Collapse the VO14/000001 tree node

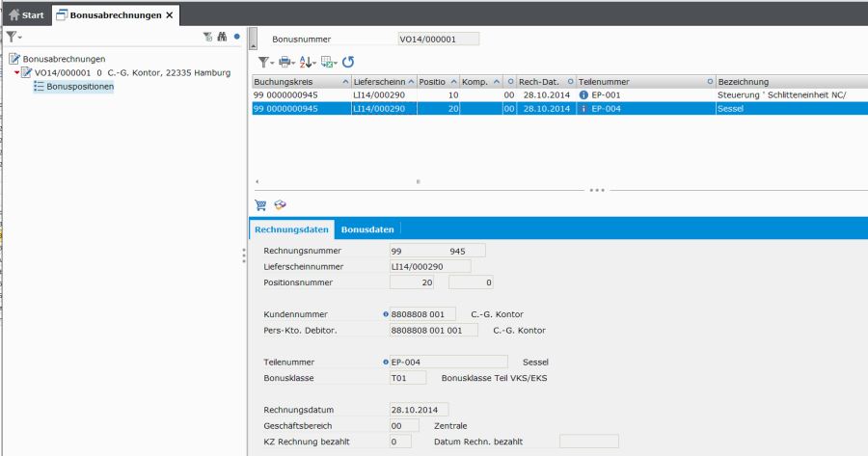[x=17, y=72]
